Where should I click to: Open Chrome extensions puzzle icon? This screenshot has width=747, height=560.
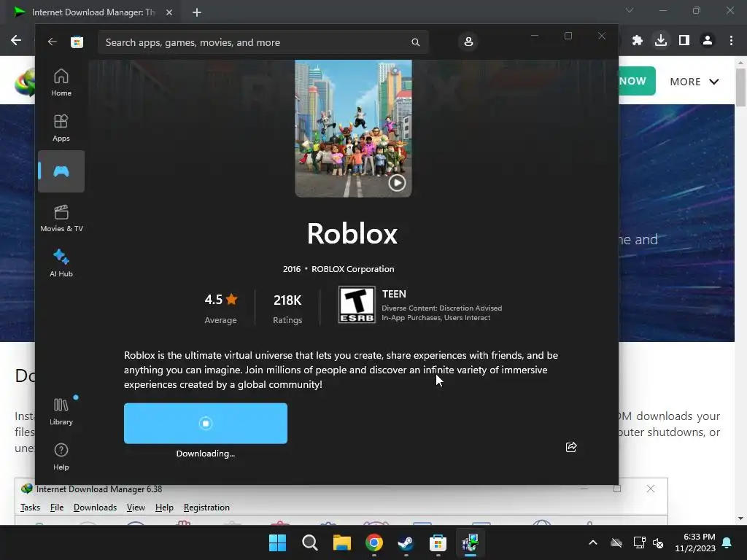[x=637, y=41]
